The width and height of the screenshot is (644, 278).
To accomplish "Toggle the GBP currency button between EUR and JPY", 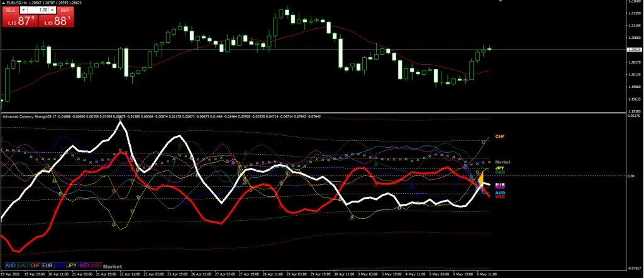I will (x=60, y=266).
